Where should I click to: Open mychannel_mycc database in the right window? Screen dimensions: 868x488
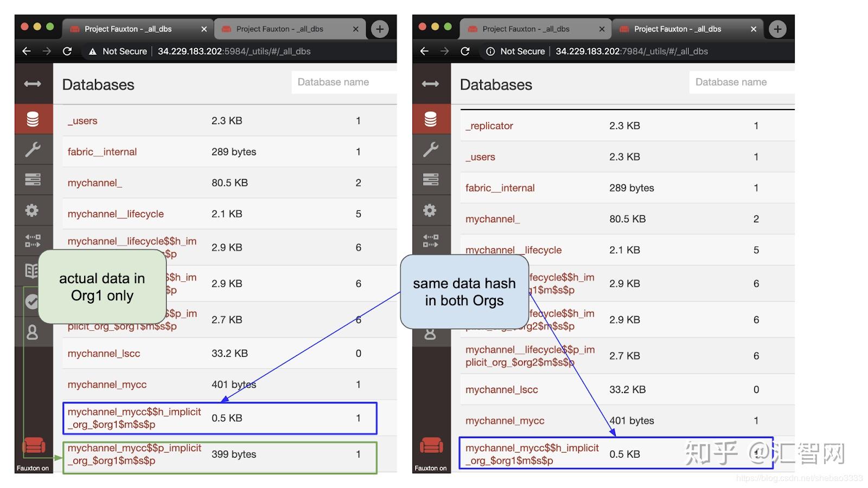[x=505, y=421]
